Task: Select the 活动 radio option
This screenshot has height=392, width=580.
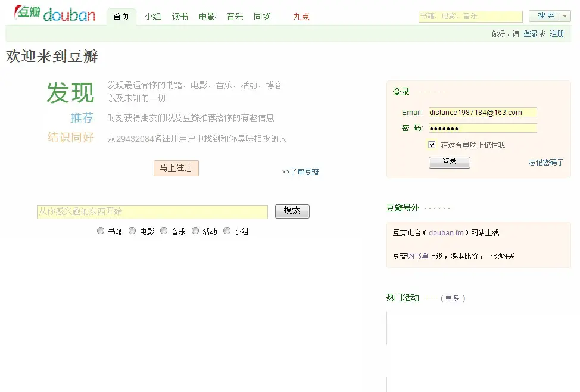Action: click(195, 231)
